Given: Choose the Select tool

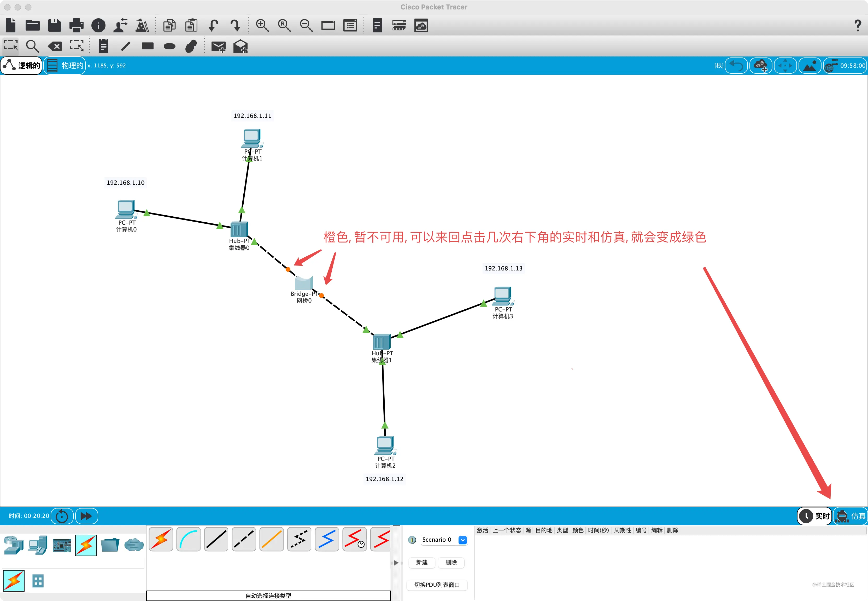Looking at the screenshot, I should 10,46.
